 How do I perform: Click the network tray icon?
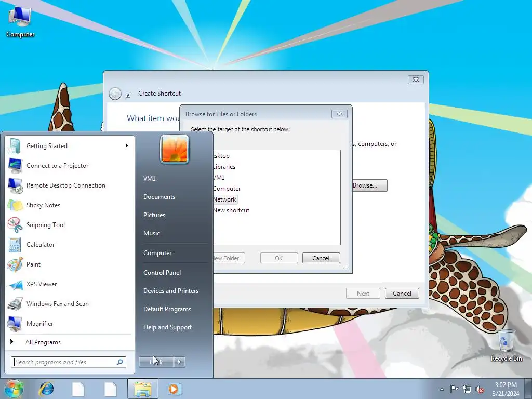(x=467, y=389)
